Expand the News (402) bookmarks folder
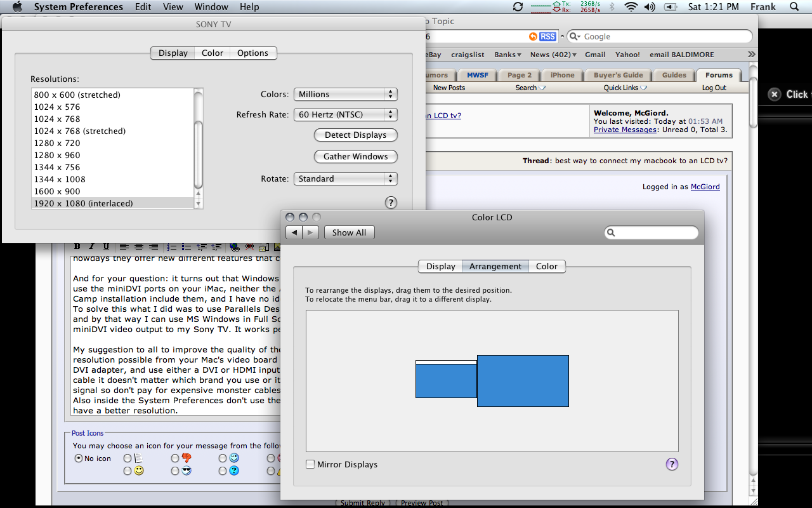 coord(553,55)
